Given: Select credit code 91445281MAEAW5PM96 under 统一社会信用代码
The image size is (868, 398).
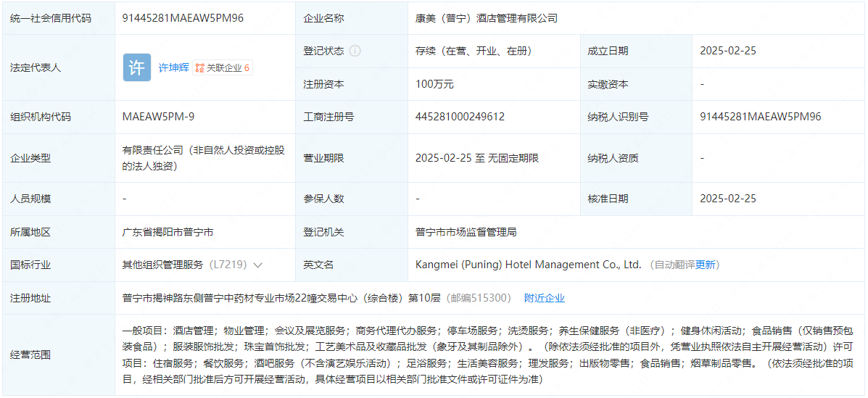Looking at the screenshot, I should pos(183,17).
